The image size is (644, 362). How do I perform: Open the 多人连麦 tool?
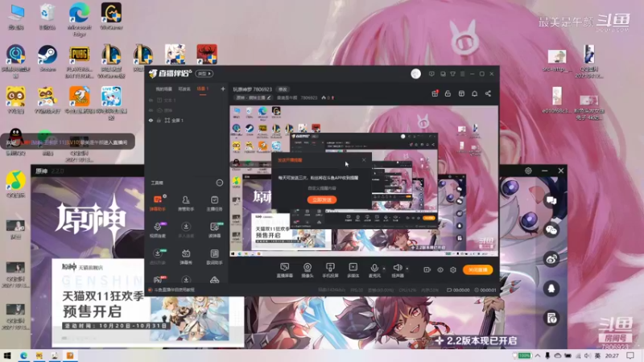[x=186, y=230]
